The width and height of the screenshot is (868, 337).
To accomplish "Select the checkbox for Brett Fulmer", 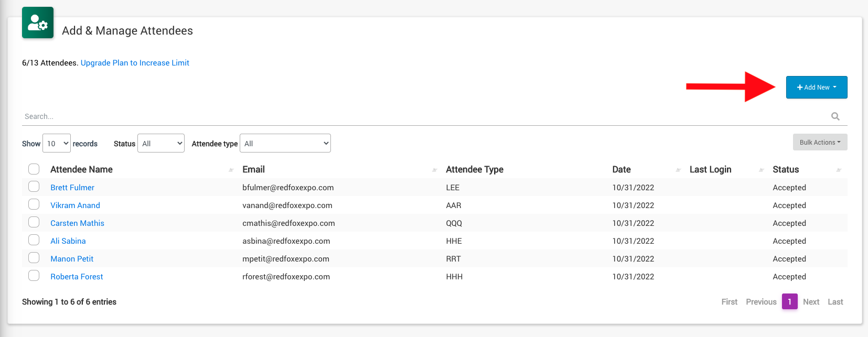I will pos(34,187).
